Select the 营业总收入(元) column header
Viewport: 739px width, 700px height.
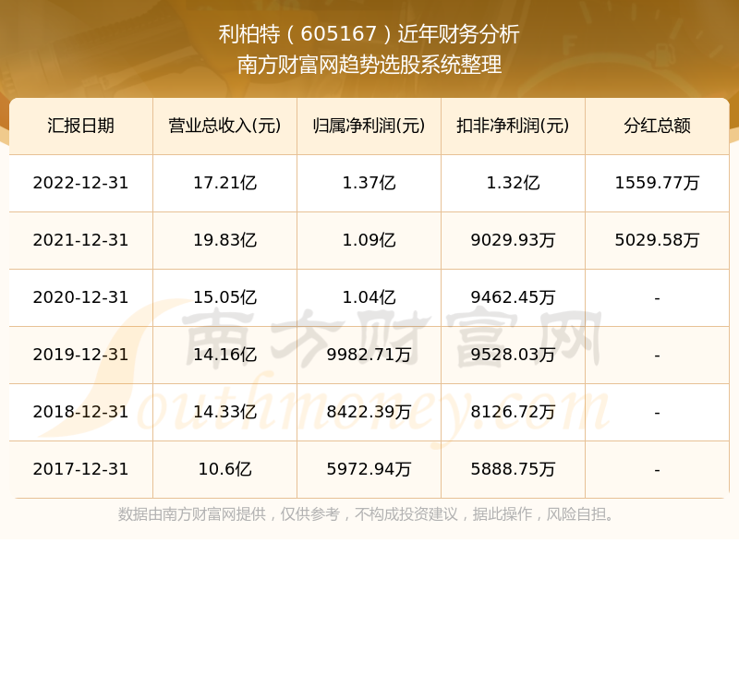tap(224, 126)
